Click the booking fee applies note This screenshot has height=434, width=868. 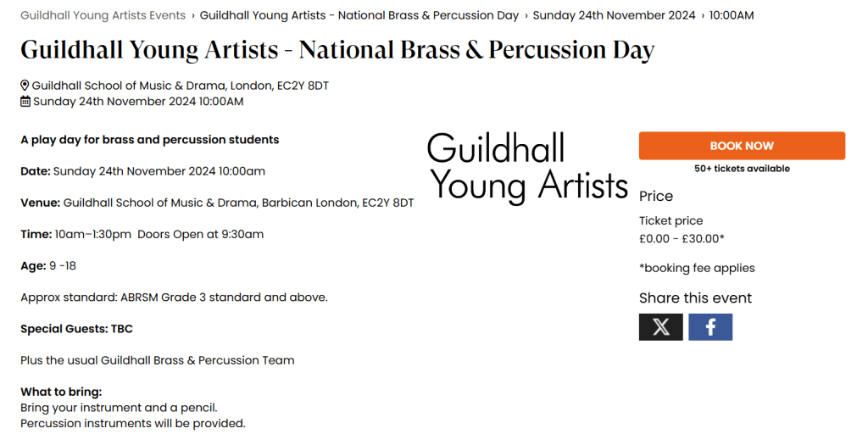[697, 268]
